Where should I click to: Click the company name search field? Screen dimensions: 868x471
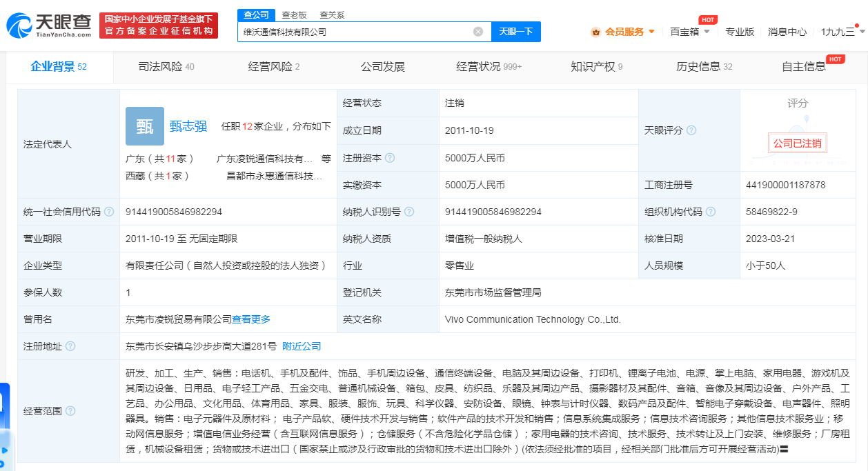[355, 32]
